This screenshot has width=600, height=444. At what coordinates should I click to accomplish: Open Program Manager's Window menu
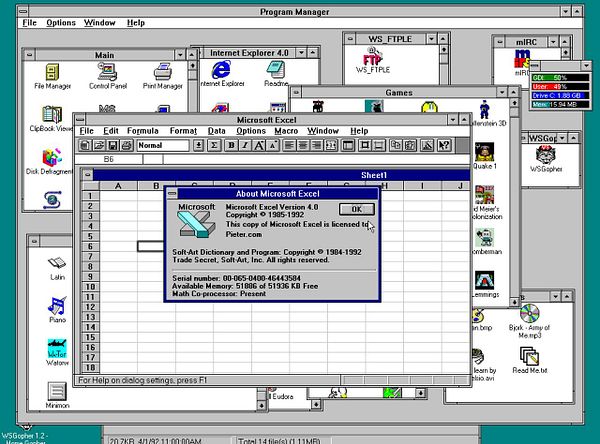[x=99, y=23]
